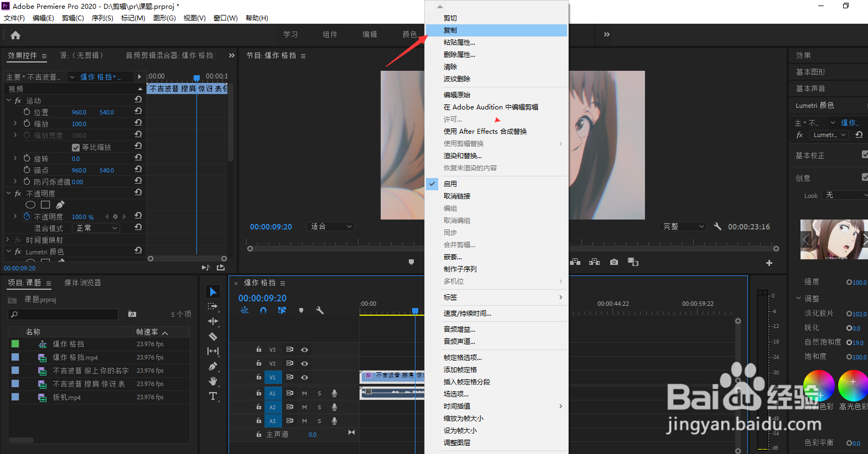Open Lumetri effect selector dropdown
The image size is (868, 454).
(x=828, y=135)
